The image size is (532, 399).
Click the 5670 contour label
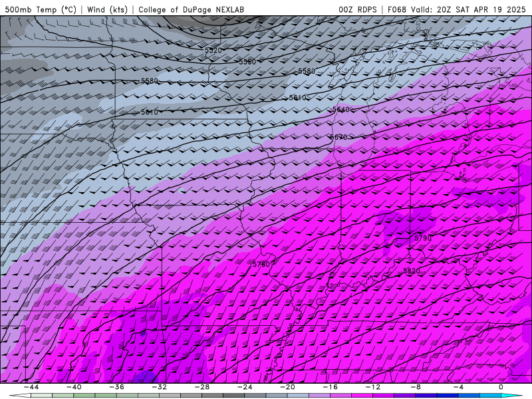tap(338, 137)
